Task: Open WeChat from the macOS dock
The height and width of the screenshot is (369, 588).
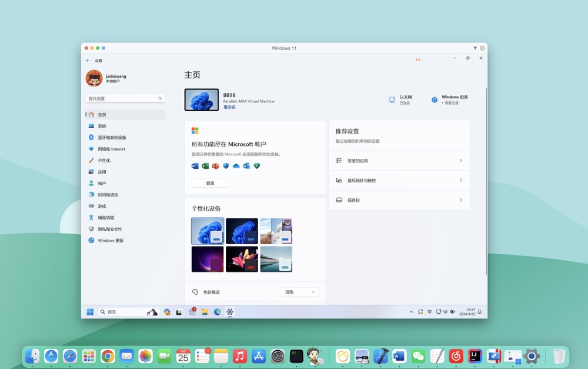Action: pyautogui.click(x=418, y=356)
